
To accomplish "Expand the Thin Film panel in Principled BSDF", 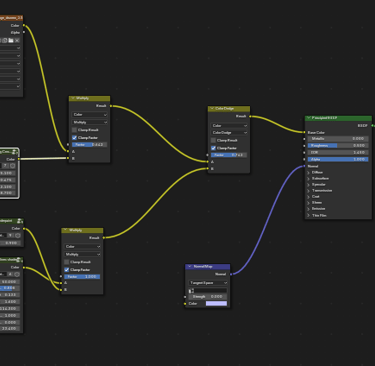I will [308, 215].
